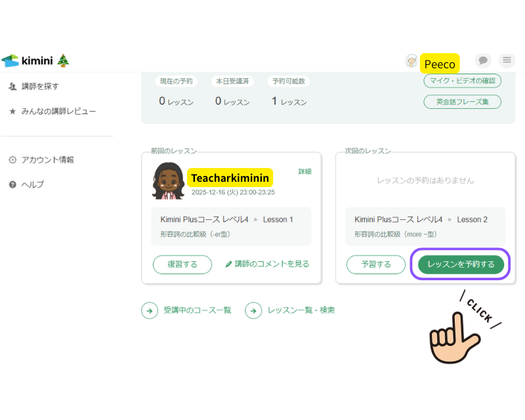Click the arrow icon beside 受講中のコース一覧
Image resolution: width=525 pixels, height=420 pixels.
click(x=150, y=310)
